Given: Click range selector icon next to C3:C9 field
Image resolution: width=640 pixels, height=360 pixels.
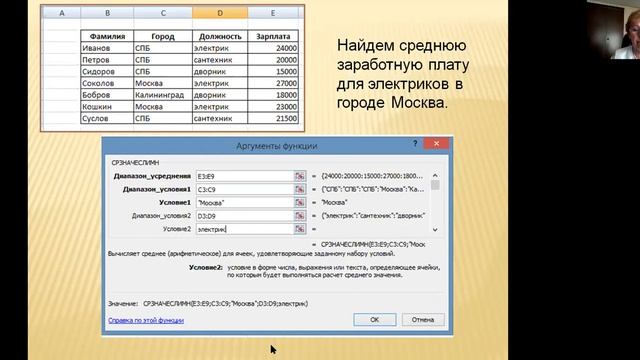Looking at the screenshot, I should [300, 189].
